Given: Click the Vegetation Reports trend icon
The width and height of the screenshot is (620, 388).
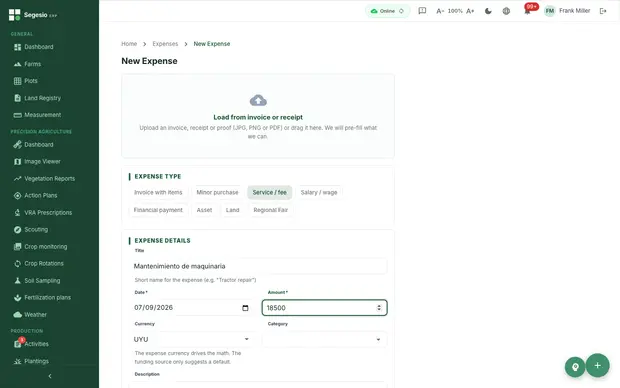Looking at the screenshot, I should pyautogui.click(x=17, y=179).
